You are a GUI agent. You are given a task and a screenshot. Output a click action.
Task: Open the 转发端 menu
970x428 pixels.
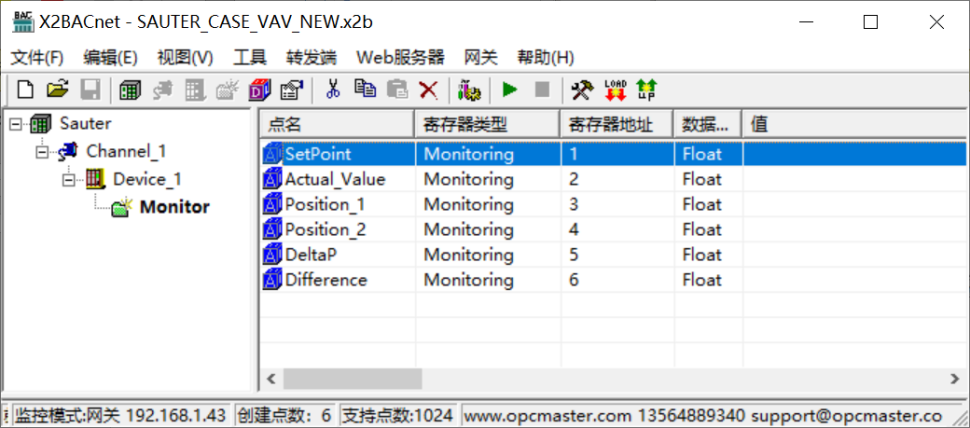coord(311,58)
